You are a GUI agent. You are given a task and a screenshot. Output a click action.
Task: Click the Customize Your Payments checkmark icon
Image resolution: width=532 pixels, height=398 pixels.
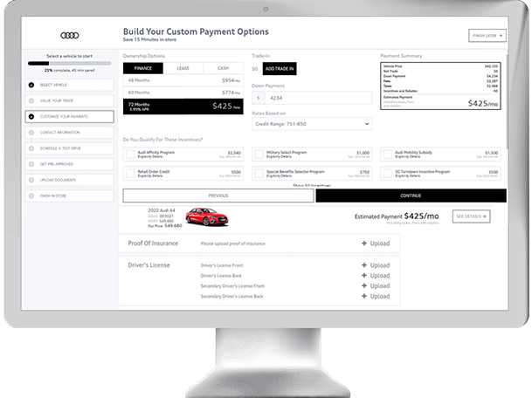click(x=31, y=116)
